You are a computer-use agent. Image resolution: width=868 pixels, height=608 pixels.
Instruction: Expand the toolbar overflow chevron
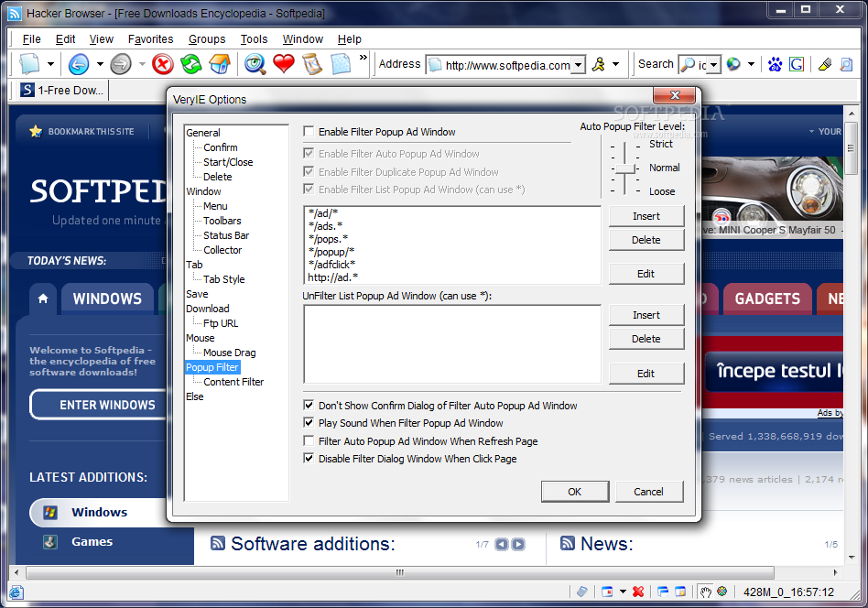click(x=363, y=57)
